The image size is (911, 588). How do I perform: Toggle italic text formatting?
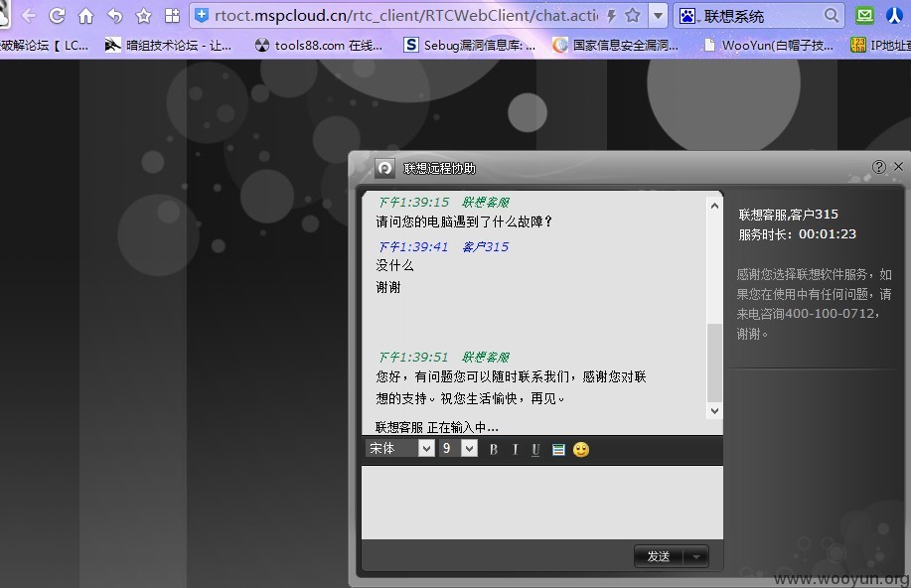(515, 449)
